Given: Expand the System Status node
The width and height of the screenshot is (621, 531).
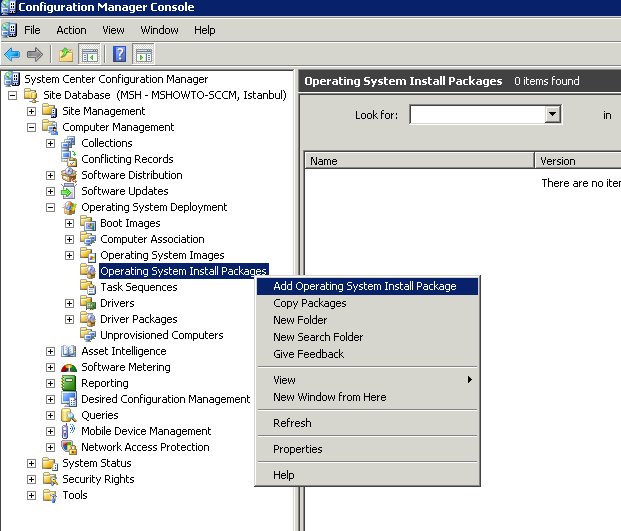Looking at the screenshot, I should coord(32,463).
